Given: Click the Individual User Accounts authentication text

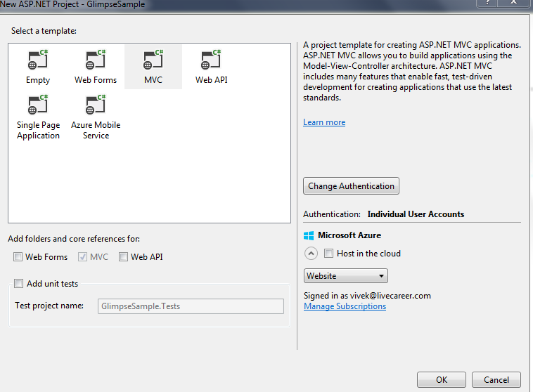Looking at the screenshot, I should (x=416, y=214).
